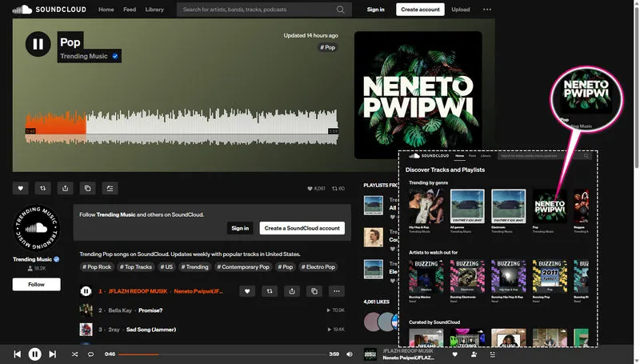Follow Trending Music

pyautogui.click(x=36, y=285)
